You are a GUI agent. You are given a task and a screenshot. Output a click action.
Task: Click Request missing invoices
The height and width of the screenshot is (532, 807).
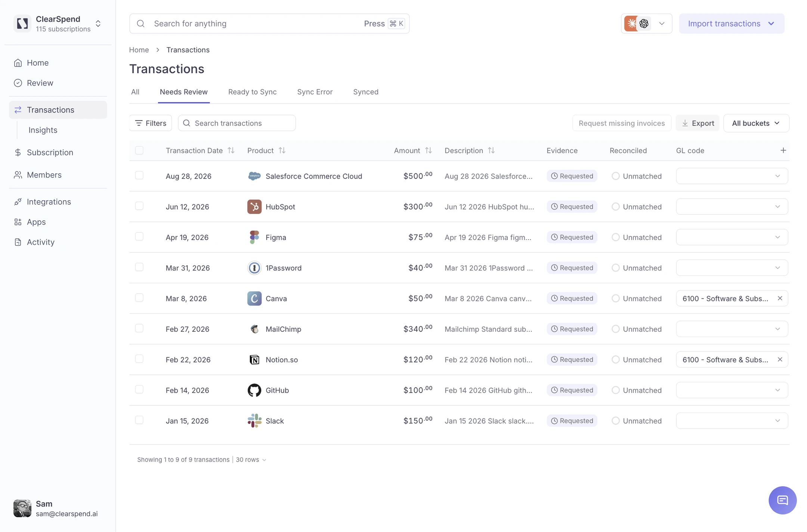coord(622,123)
